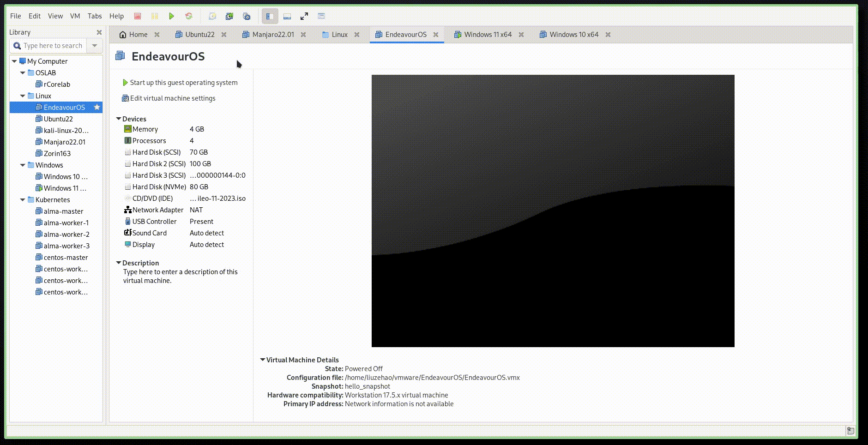Select the kali-linux VM in library
The width and height of the screenshot is (868, 445).
tap(66, 130)
